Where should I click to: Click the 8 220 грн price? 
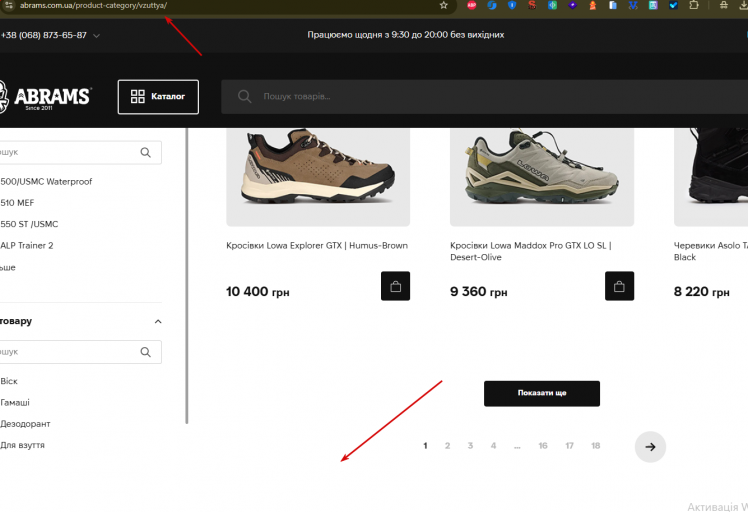point(702,292)
